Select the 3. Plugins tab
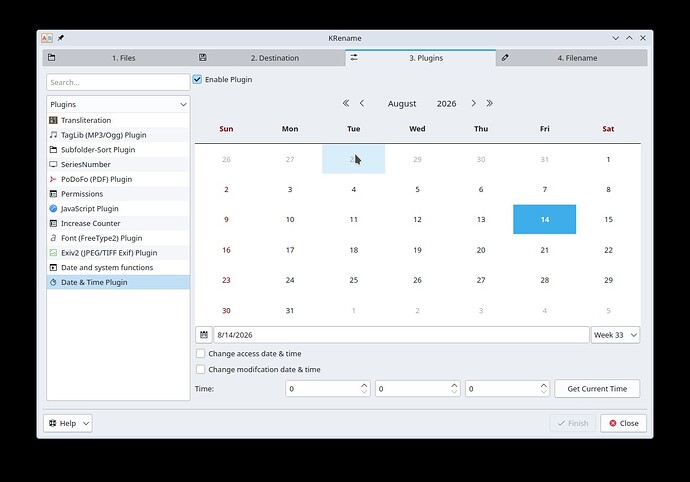The width and height of the screenshot is (690, 482). (x=421, y=58)
